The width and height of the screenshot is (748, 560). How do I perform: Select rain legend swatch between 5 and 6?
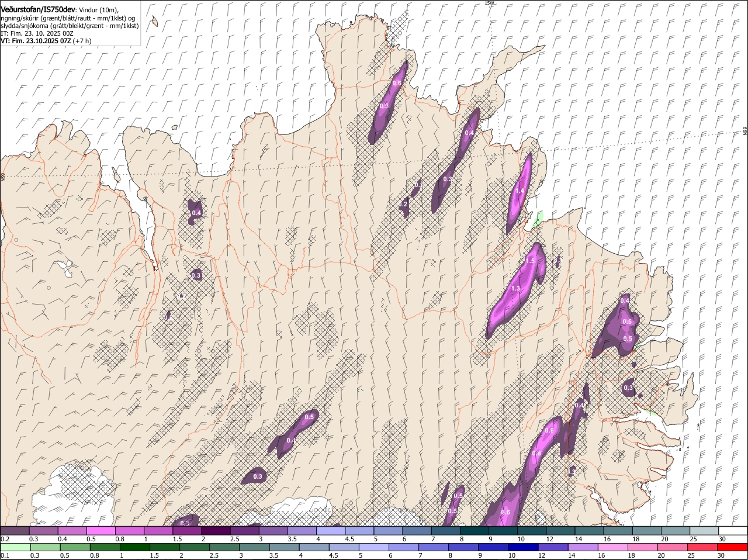click(x=373, y=547)
